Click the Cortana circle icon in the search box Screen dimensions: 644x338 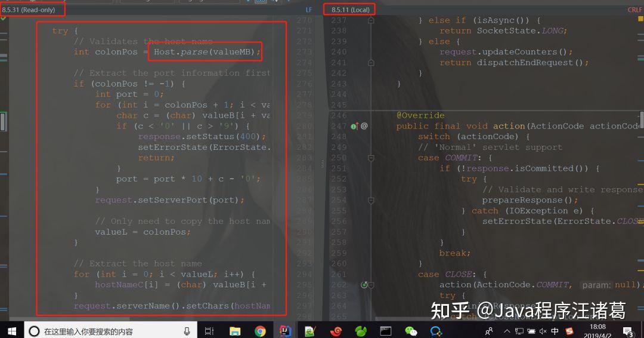click(x=34, y=331)
